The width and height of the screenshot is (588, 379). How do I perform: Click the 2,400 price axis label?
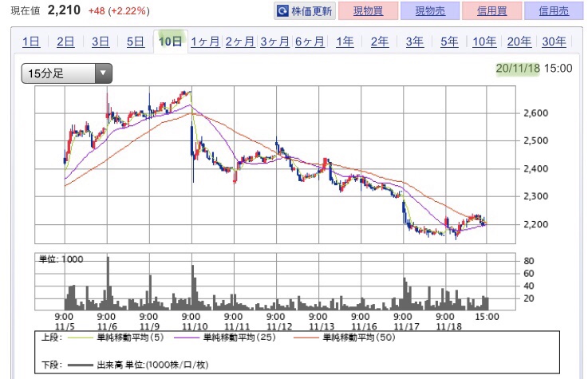click(535, 168)
